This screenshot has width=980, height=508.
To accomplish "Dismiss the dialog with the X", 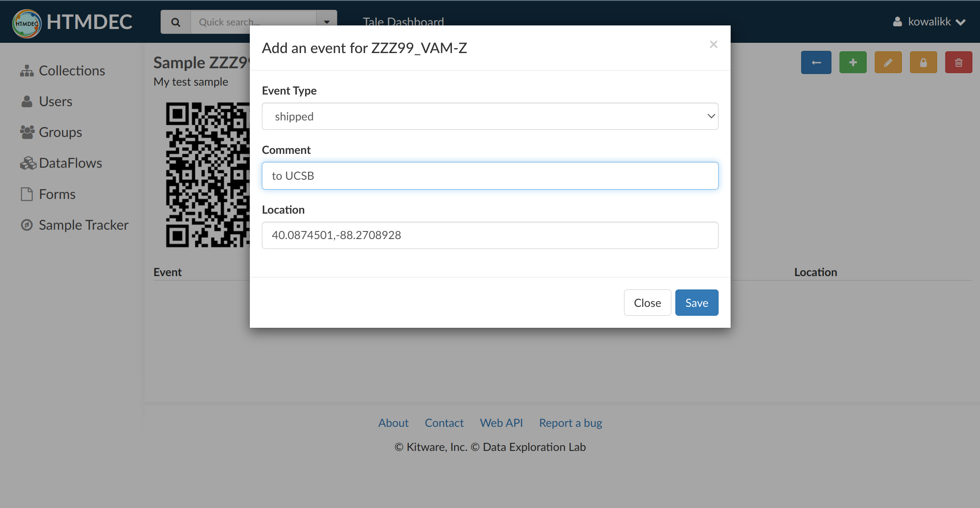I will pyautogui.click(x=713, y=44).
